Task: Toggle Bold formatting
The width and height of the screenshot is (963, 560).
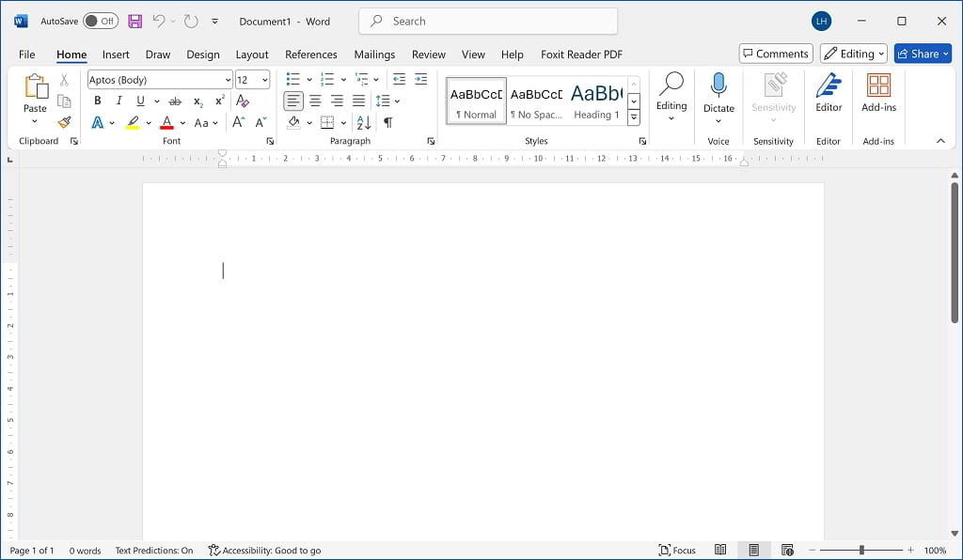Action: click(97, 101)
